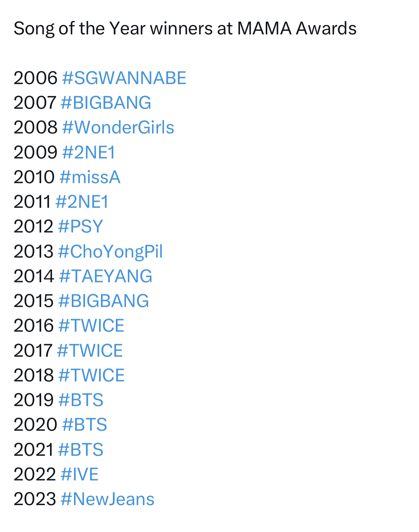Viewport: 419px width, 532px height.
Task: Click the #BIGBANG hashtag next to 2015
Action: click(x=104, y=301)
